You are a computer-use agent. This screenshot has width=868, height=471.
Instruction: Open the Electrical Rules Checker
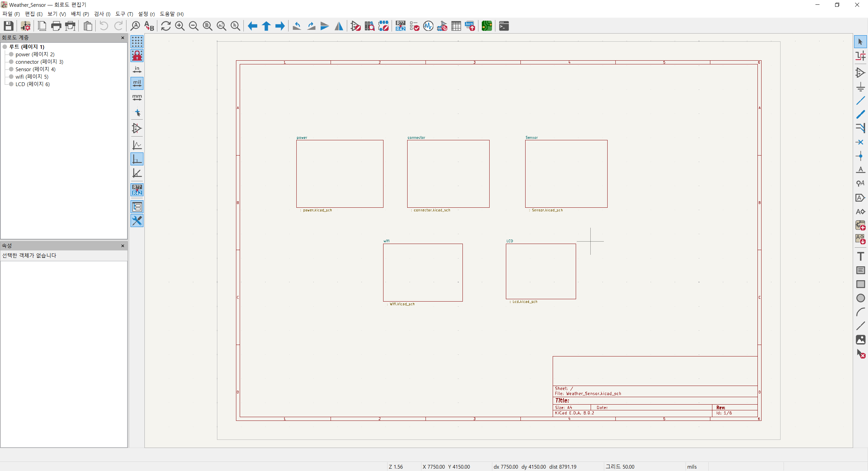(414, 26)
